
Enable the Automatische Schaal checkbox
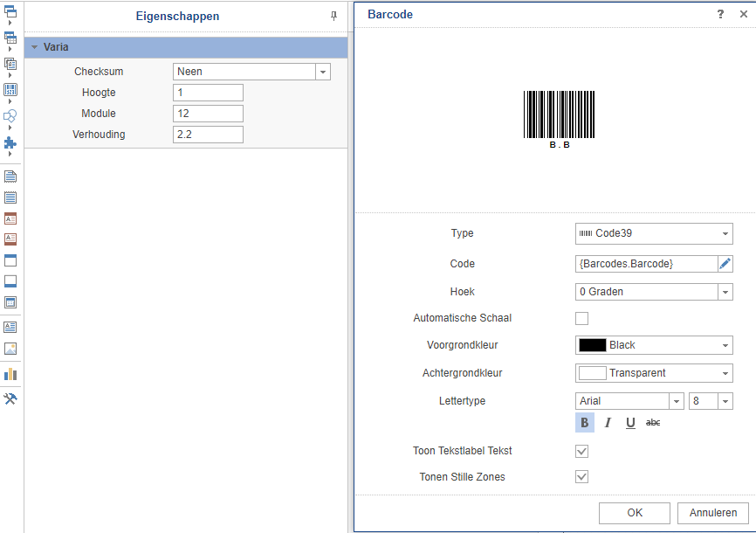(x=582, y=318)
